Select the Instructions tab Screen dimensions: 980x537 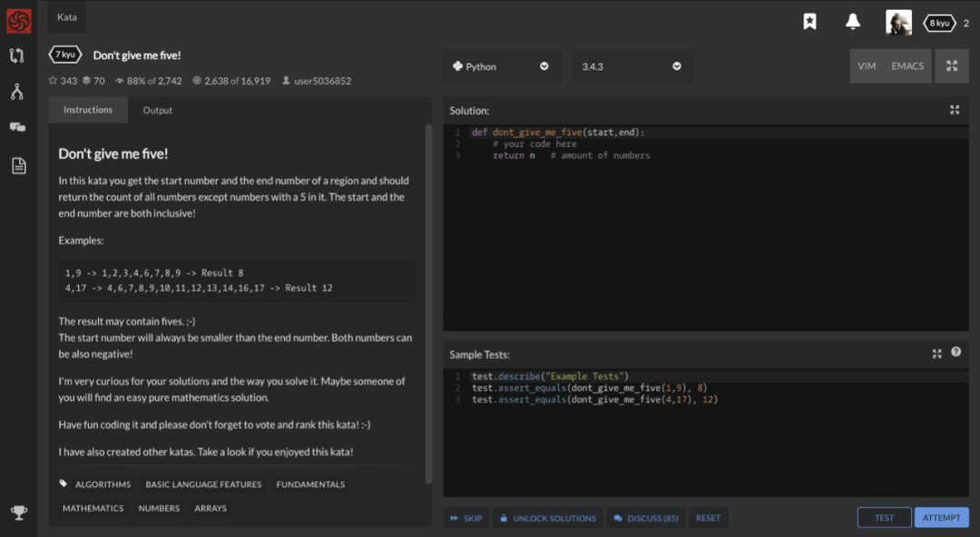(88, 111)
